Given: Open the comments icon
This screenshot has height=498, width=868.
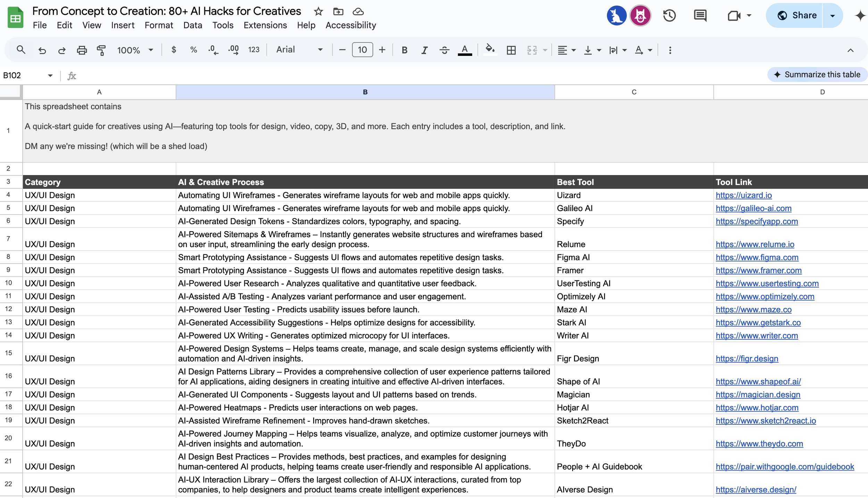Looking at the screenshot, I should (x=700, y=16).
